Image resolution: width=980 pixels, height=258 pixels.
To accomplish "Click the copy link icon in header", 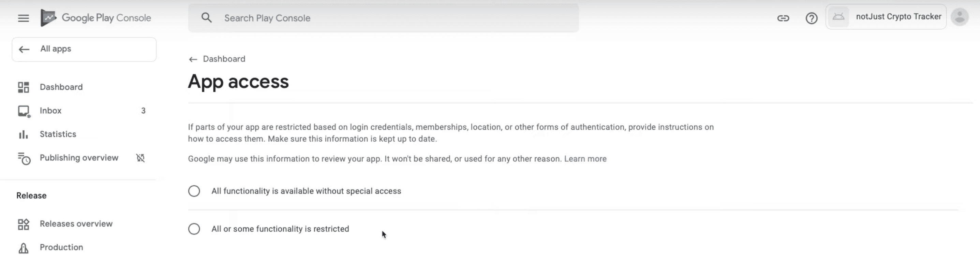I will pos(784,18).
